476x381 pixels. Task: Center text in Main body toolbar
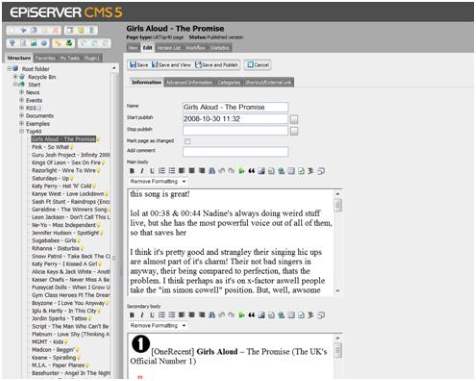pos(192,171)
